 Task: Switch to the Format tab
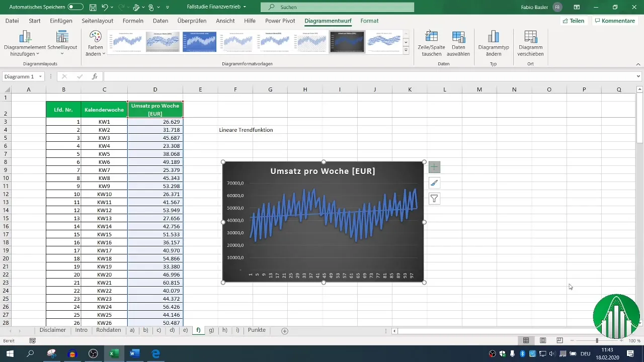pos(369,21)
